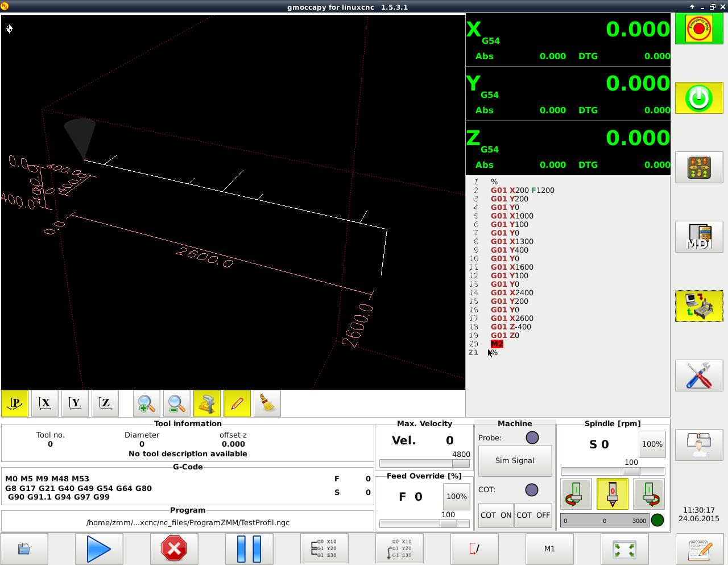Toggle the M1 optional stop button
Screen dimensions: 728x565
tap(549, 549)
